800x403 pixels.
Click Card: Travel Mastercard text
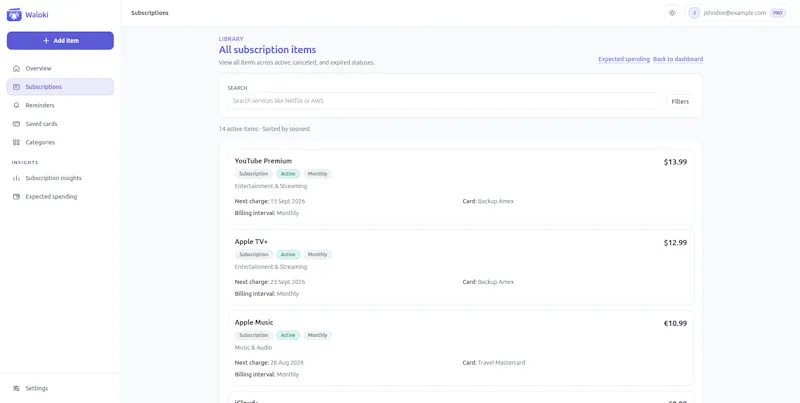[x=494, y=363]
